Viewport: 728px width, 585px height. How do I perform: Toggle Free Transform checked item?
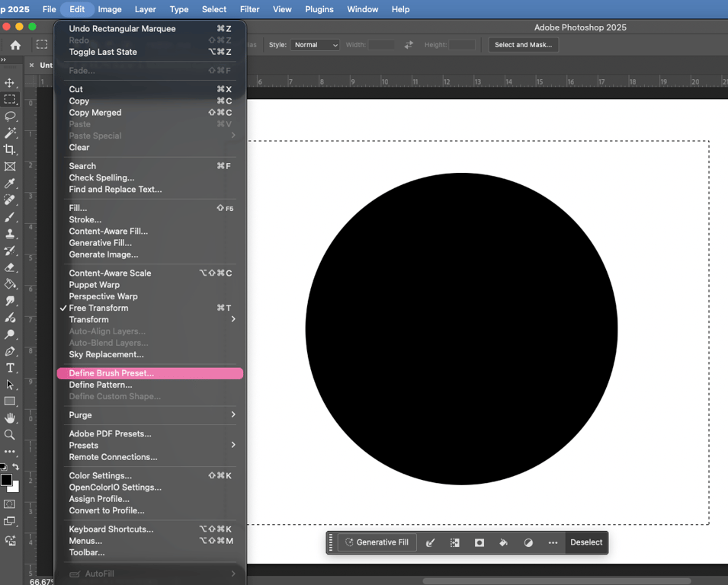click(x=149, y=308)
